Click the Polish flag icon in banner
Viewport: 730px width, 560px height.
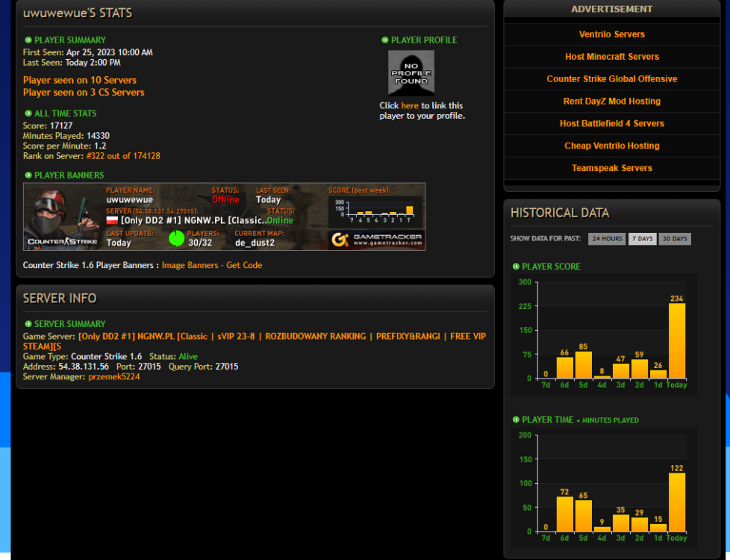point(112,220)
